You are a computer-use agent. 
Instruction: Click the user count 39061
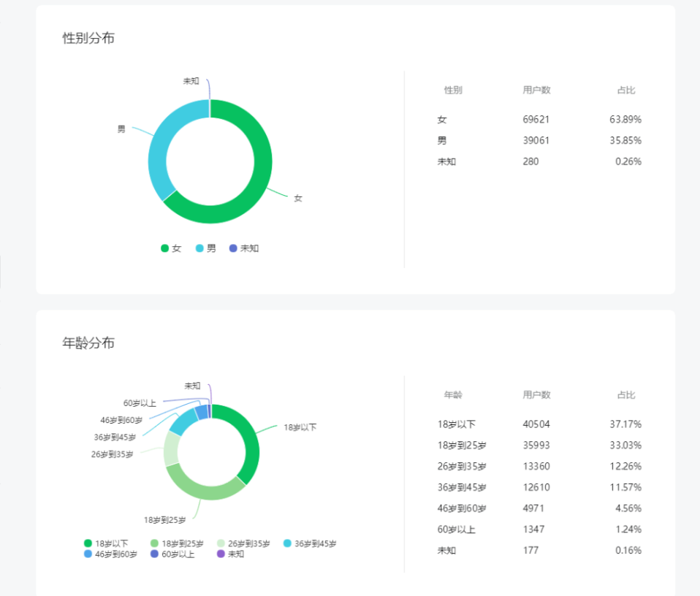536,140
